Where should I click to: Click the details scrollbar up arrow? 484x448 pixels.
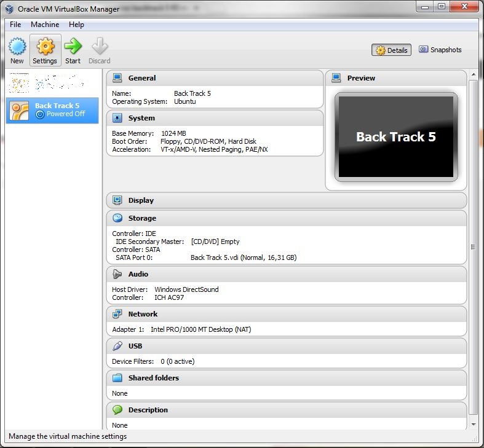click(474, 74)
